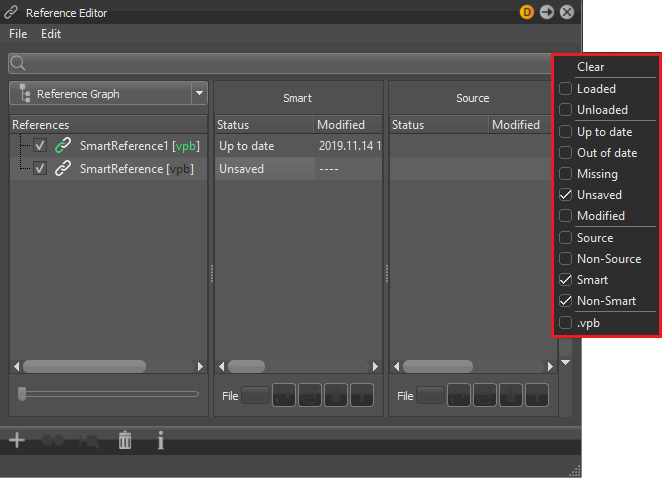This screenshot has width=662, height=478.
Task: Click the bottom toolbar info icon
Action: (160, 440)
